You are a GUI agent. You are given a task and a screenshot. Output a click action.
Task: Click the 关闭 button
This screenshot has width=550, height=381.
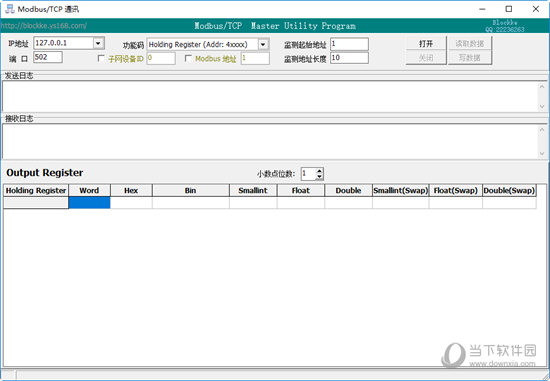pyautogui.click(x=426, y=58)
